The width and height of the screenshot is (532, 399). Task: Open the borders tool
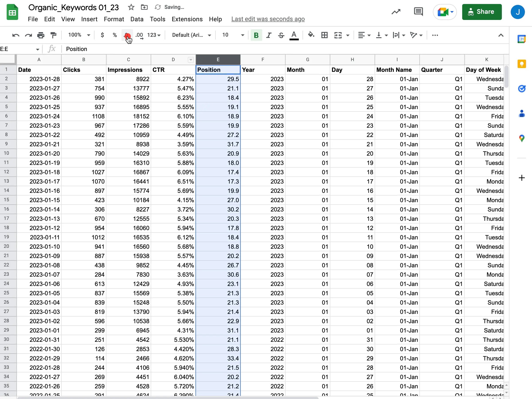tap(325, 35)
